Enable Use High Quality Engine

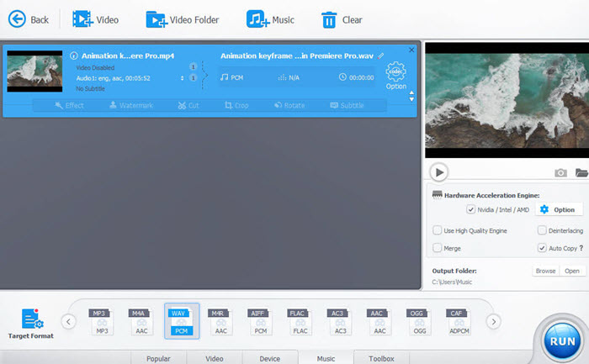437,230
